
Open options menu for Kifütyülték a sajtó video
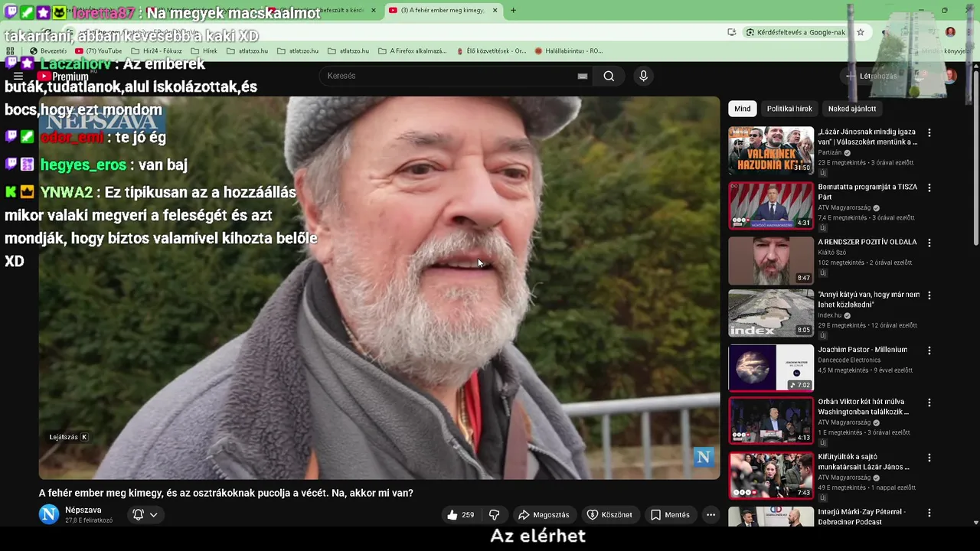point(929,458)
